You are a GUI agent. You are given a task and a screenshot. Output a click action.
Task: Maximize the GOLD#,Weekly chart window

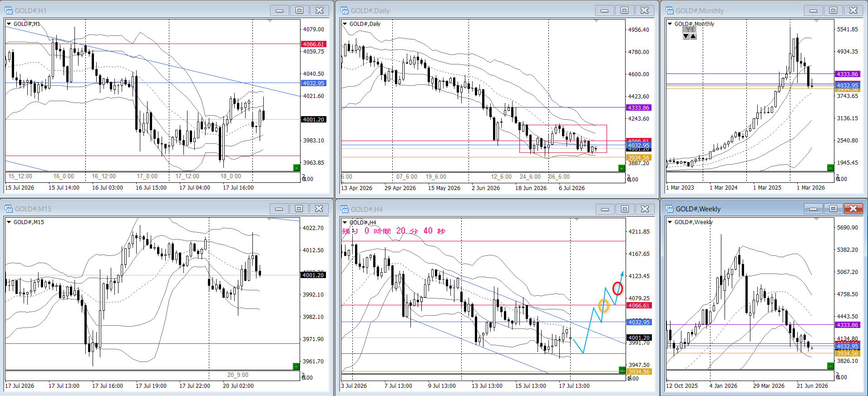click(x=833, y=209)
